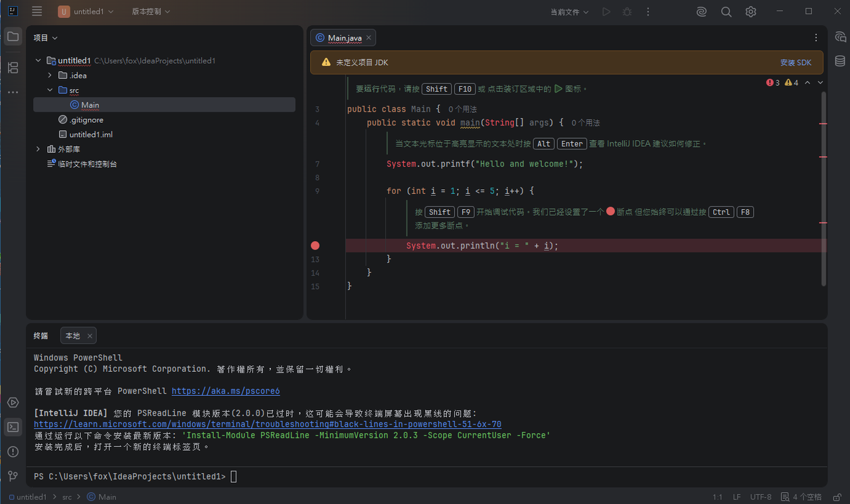Open the Structure tool window icon
Screen dimensions: 850x504
[x=13, y=67]
